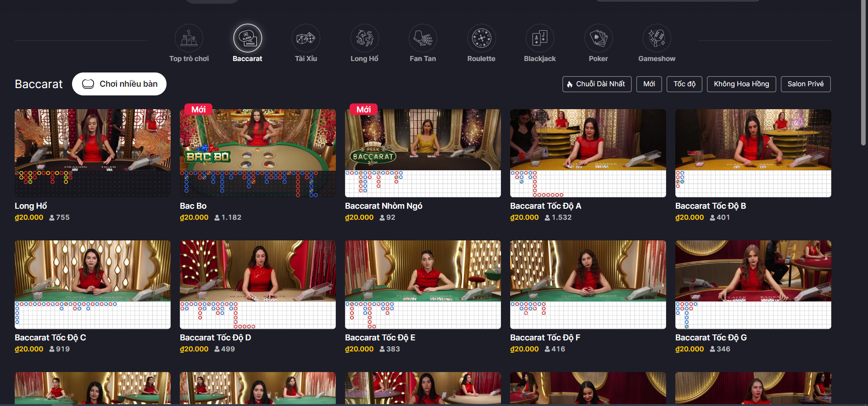The width and height of the screenshot is (868, 406).
Task: Click the Baccarat Tốc Độ C title
Action: (x=50, y=338)
